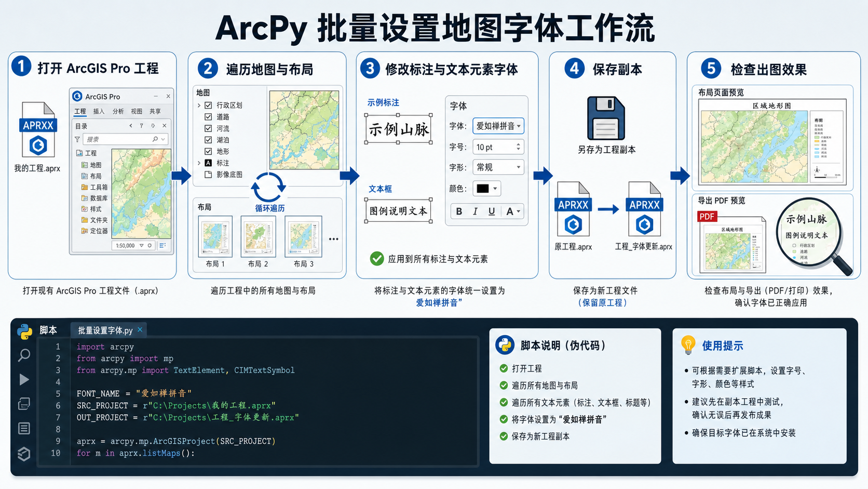
Task: Open the 字形 常规 style dropdown
Action: [x=498, y=167]
